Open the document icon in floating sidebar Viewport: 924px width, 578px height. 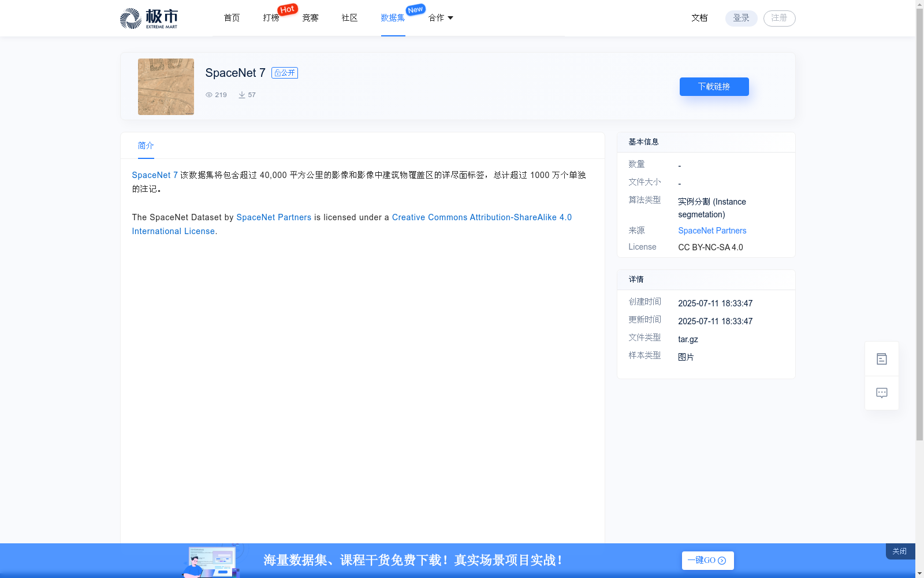(882, 359)
